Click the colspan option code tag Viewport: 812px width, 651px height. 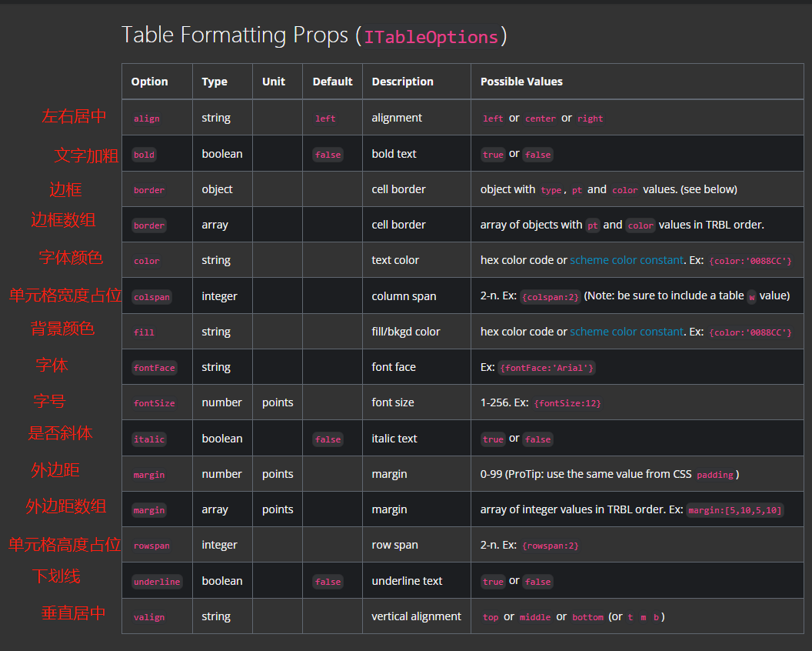[151, 297]
